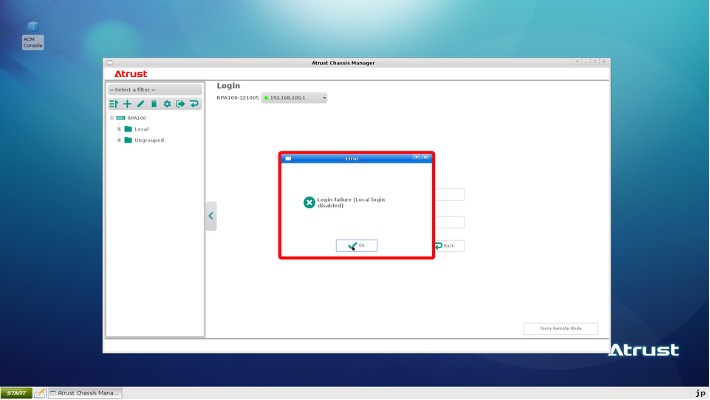Click the list view icon in sidebar toolbar
The width and height of the screenshot is (710, 400).
(114, 103)
